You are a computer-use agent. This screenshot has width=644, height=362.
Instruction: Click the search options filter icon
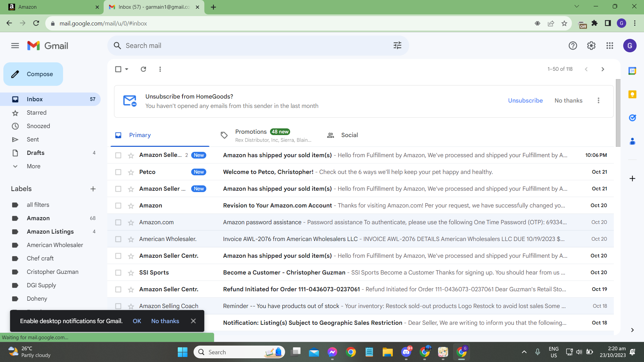click(397, 46)
